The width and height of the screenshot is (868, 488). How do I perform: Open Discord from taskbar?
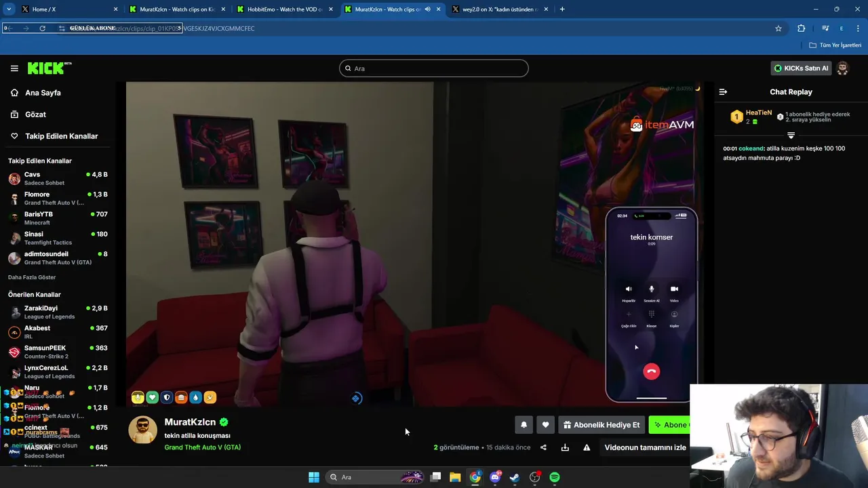[x=495, y=477]
